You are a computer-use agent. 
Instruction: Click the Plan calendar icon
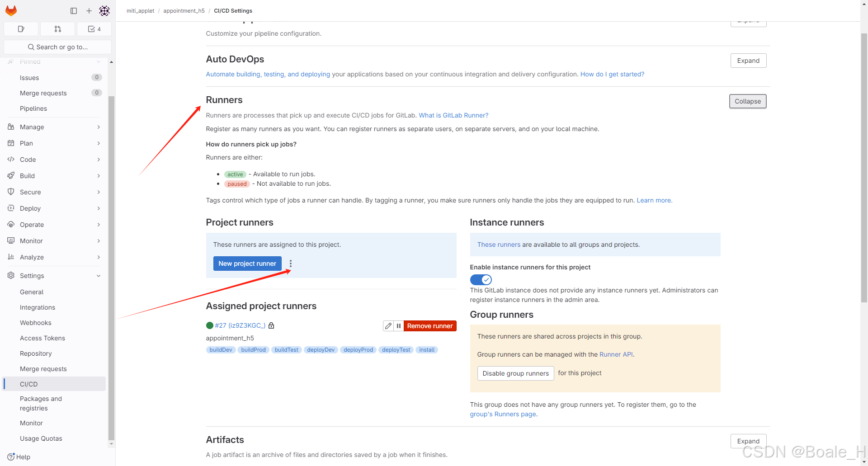[x=11, y=143]
